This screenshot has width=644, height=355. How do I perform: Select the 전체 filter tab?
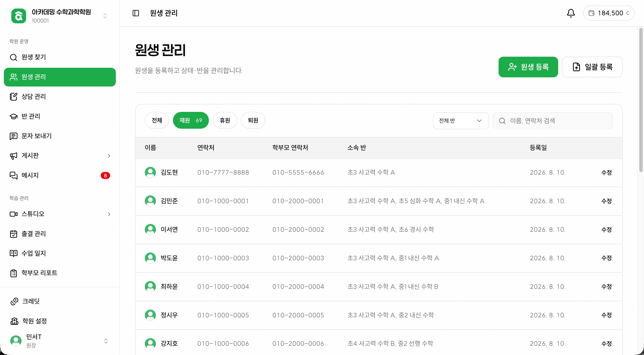pyautogui.click(x=157, y=120)
